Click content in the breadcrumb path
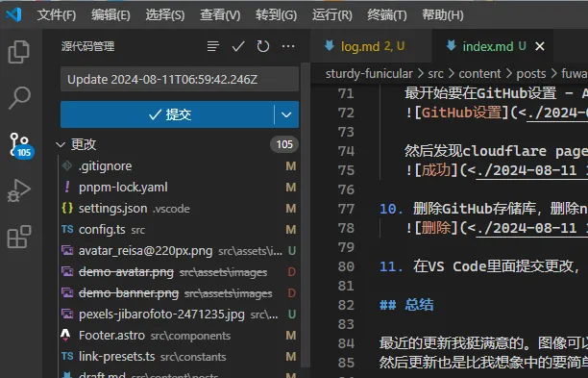This screenshot has width=588, height=378. click(479, 73)
